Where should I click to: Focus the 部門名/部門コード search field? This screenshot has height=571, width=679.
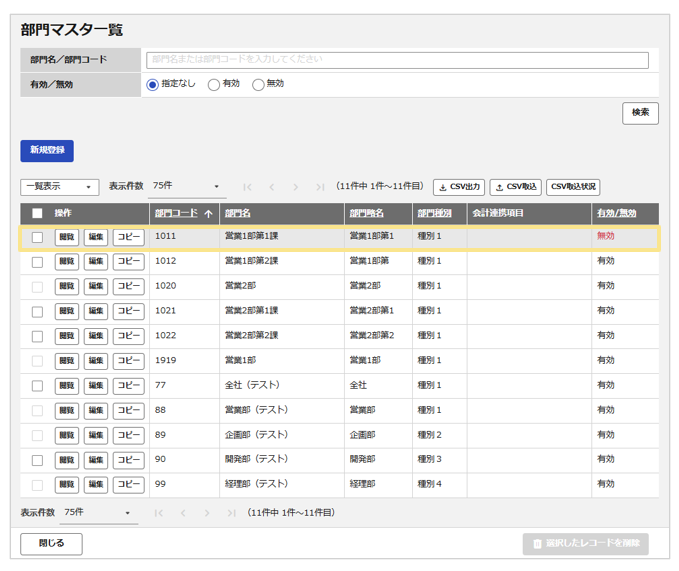[x=398, y=60]
